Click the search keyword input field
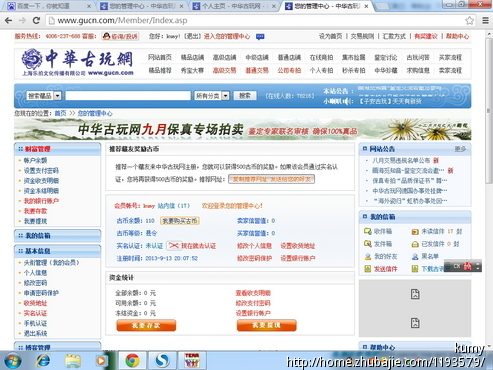This screenshot has height=370, width=493. pyautogui.click(x=128, y=96)
